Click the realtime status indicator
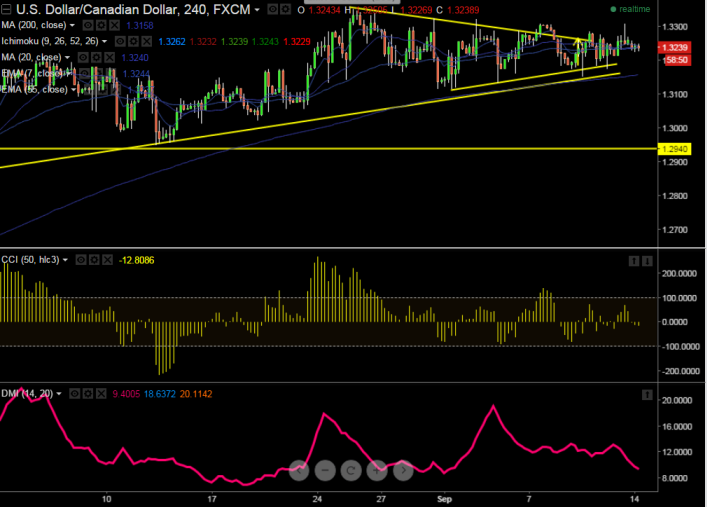The height and width of the screenshot is (507, 707). (630, 9)
